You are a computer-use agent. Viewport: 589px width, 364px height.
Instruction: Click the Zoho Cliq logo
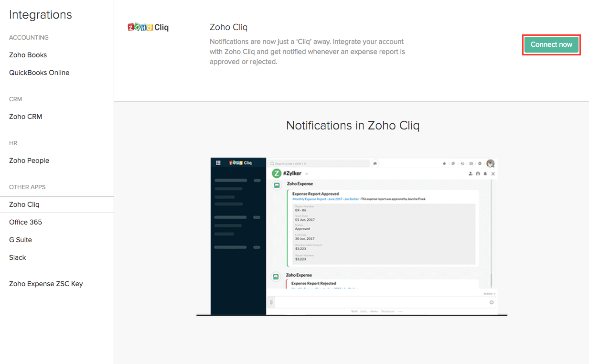click(x=148, y=27)
